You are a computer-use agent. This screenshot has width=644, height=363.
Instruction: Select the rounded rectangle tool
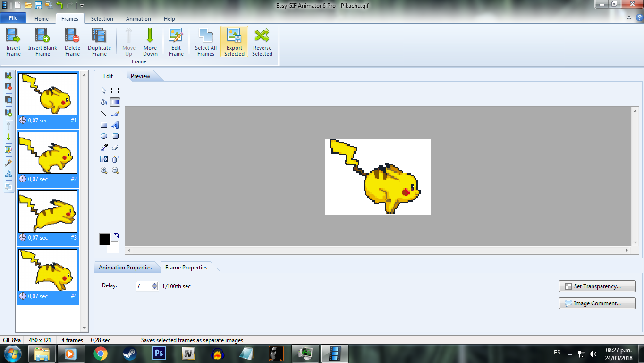tap(115, 136)
